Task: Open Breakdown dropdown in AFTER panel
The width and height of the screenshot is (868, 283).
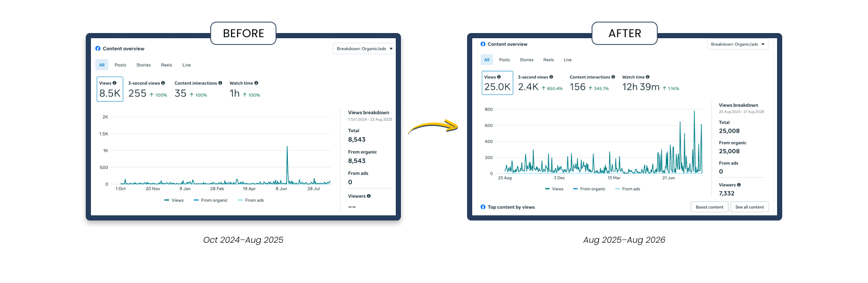Action: (x=738, y=44)
